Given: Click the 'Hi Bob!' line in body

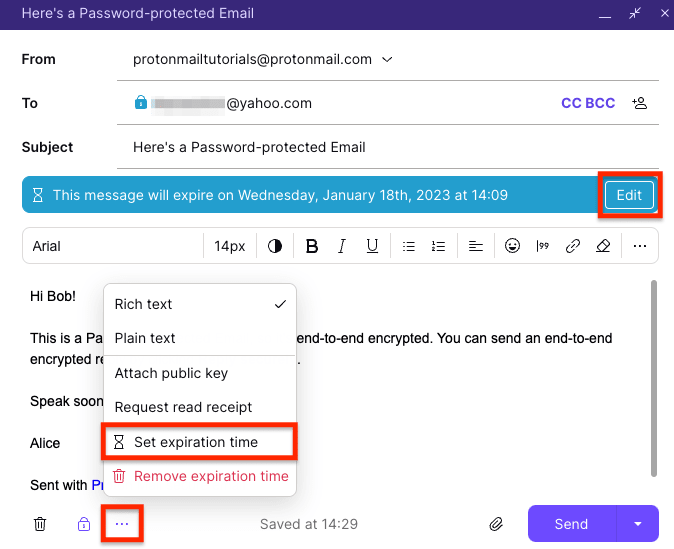Looking at the screenshot, I should tap(53, 296).
